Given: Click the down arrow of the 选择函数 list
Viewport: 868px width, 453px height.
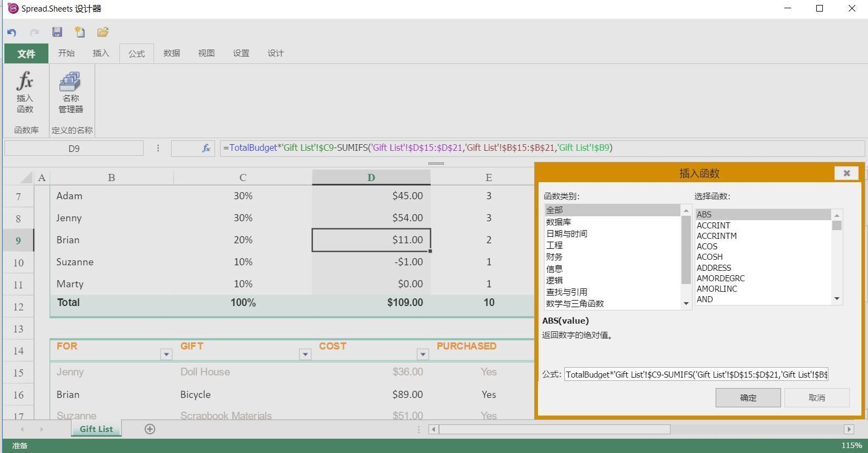Looking at the screenshot, I should (x=837, y=299).
